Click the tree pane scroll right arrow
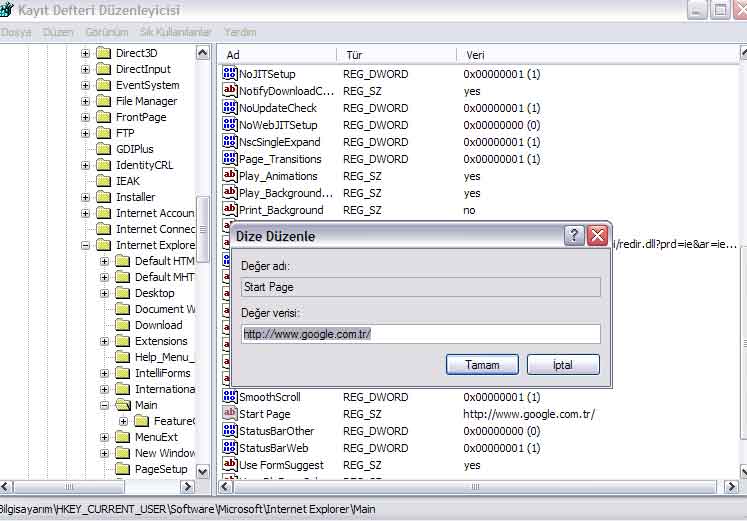Viewport: 747px width, 521px height. coord(187,487)
